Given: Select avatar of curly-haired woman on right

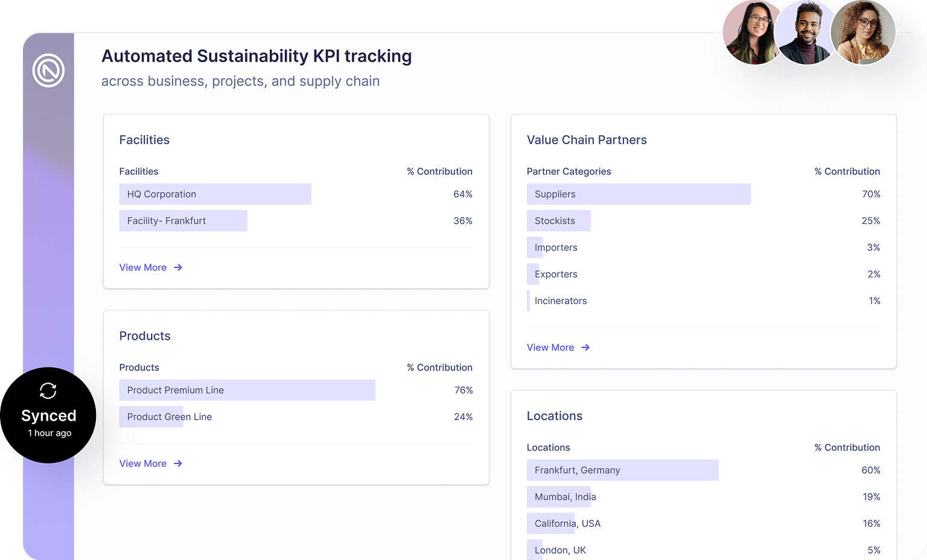Looking at the screenshot, I should (x=863, y=33).
